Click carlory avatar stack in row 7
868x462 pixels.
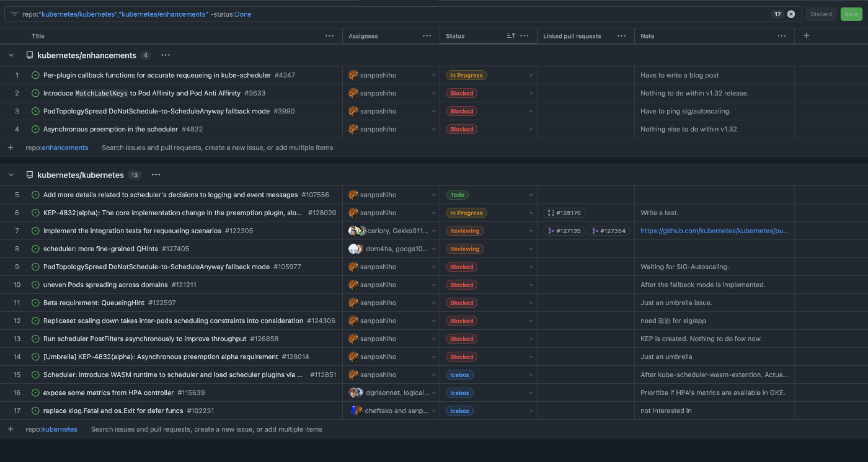357,231
